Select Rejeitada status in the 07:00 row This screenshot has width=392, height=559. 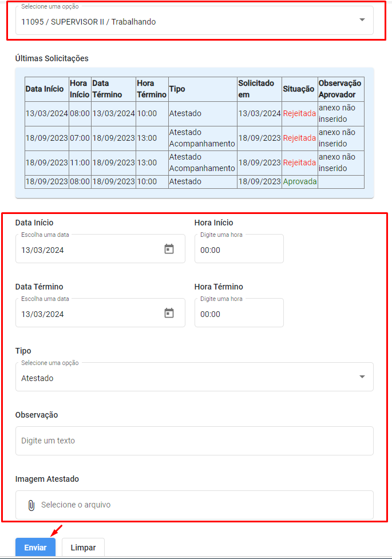coord(300,138)
